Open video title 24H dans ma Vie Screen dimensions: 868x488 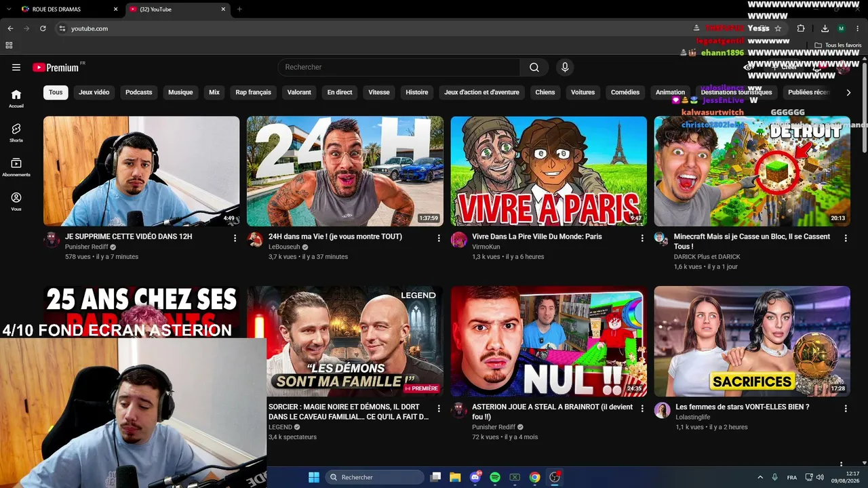tap(335, 237)
